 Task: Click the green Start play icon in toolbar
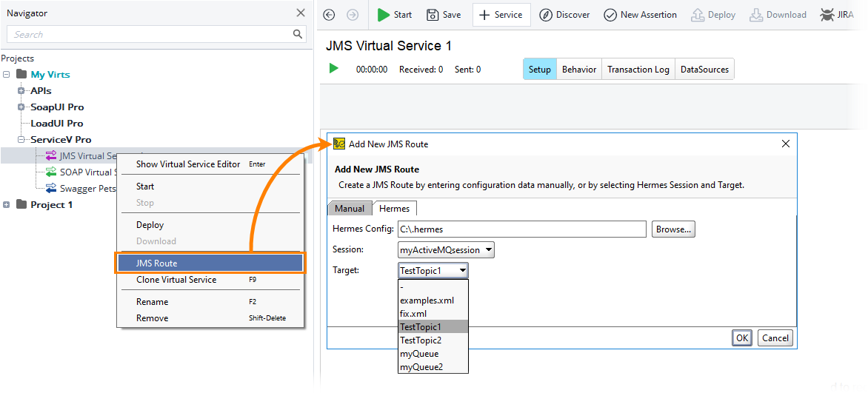coord(383,15)
